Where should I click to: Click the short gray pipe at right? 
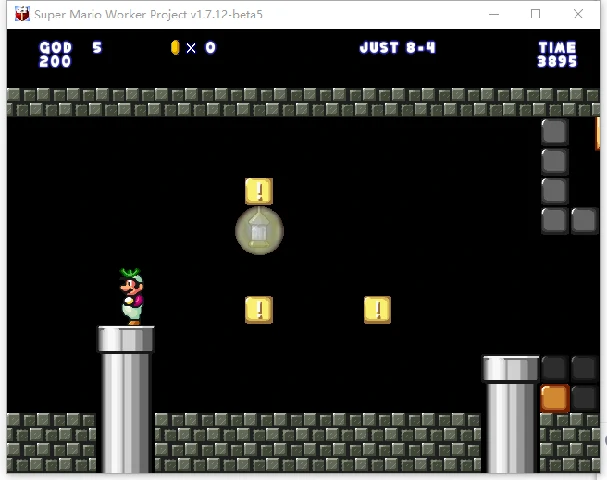511,414
